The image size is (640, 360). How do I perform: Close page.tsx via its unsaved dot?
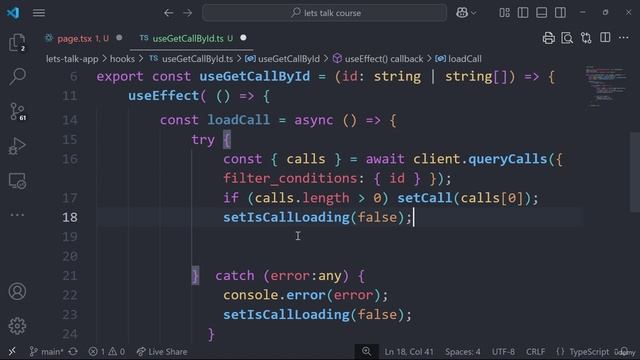point(119,38)
